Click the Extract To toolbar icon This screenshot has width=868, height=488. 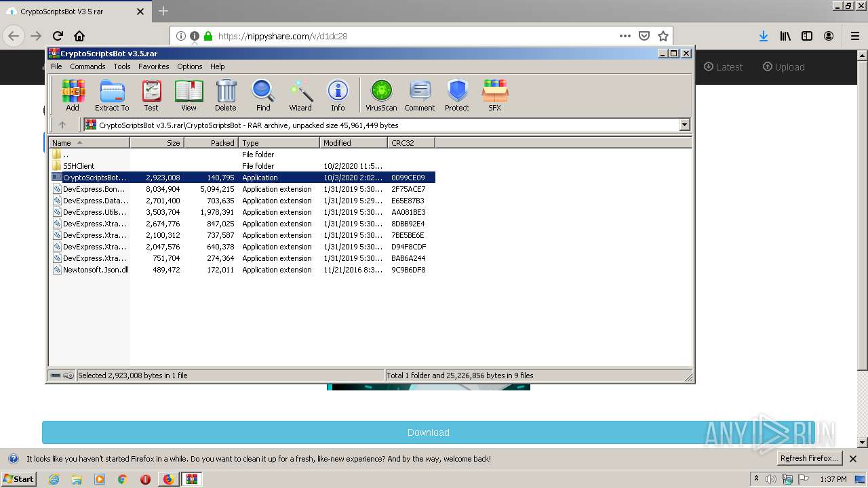tap(112, 95)
